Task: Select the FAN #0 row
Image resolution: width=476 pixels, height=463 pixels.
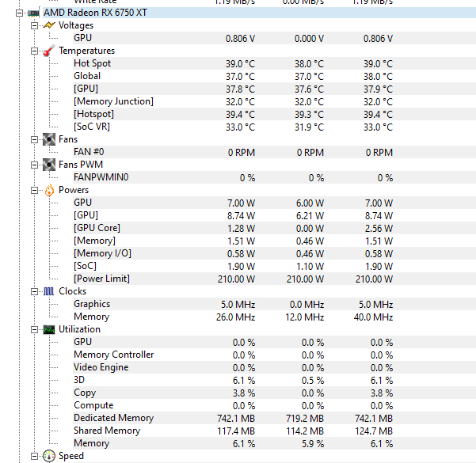Action: tap(274, 152)
